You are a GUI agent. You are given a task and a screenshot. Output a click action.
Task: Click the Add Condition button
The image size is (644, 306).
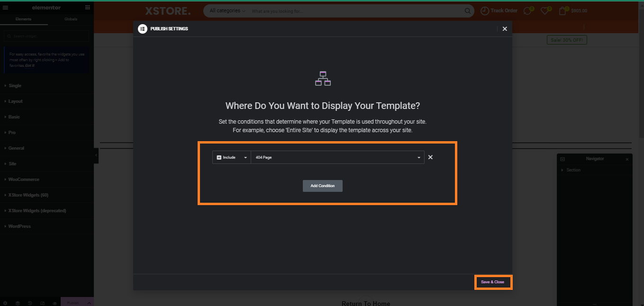coord(323,186)
